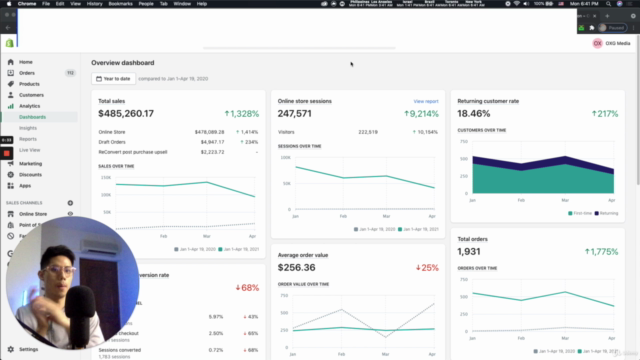
Task: Select Reports under Analytics
Action: tap(28, 139)
